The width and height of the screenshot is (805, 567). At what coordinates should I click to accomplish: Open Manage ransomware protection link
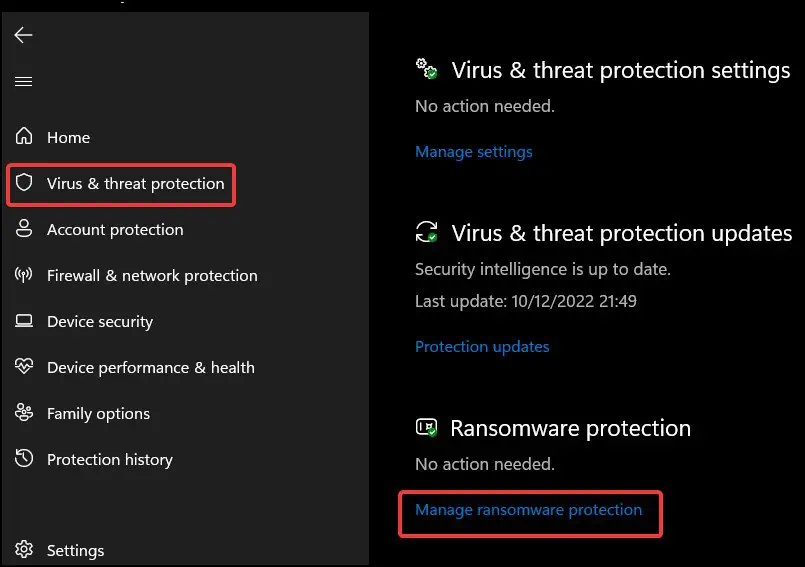[x=528, y=510]
